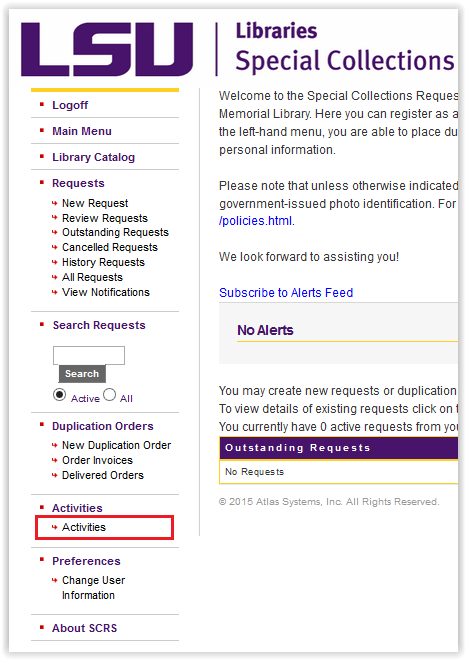The width and height of the screenshot is (466, 660).
Task: Open View Notifications
Action: [106, 292]
